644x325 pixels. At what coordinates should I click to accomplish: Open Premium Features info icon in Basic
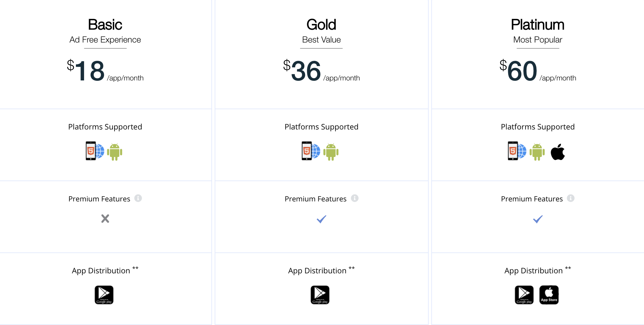tap(138, 198)
